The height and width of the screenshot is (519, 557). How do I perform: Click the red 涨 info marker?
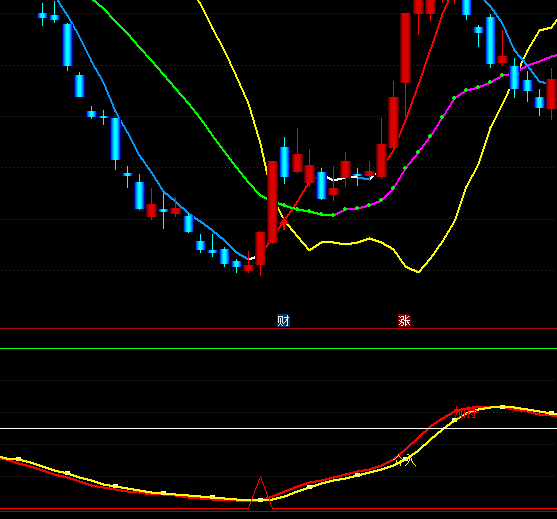click(x=404, y=321)
